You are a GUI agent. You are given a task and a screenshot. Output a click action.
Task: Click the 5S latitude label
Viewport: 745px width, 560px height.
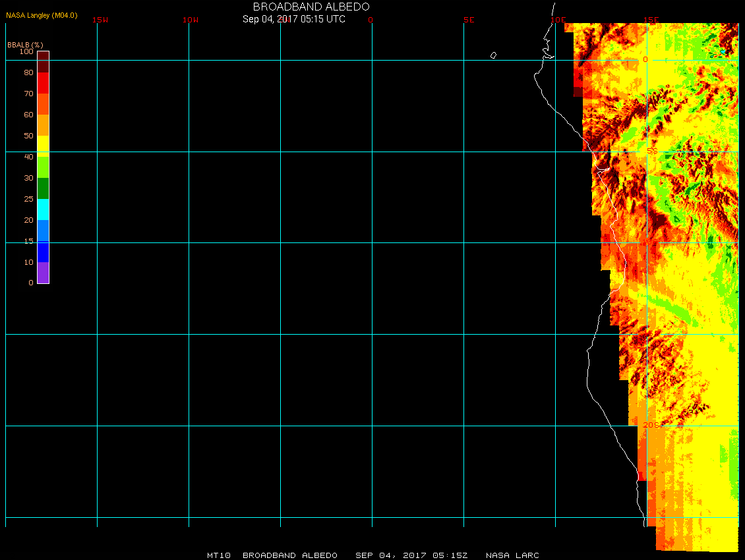point(651,151)
